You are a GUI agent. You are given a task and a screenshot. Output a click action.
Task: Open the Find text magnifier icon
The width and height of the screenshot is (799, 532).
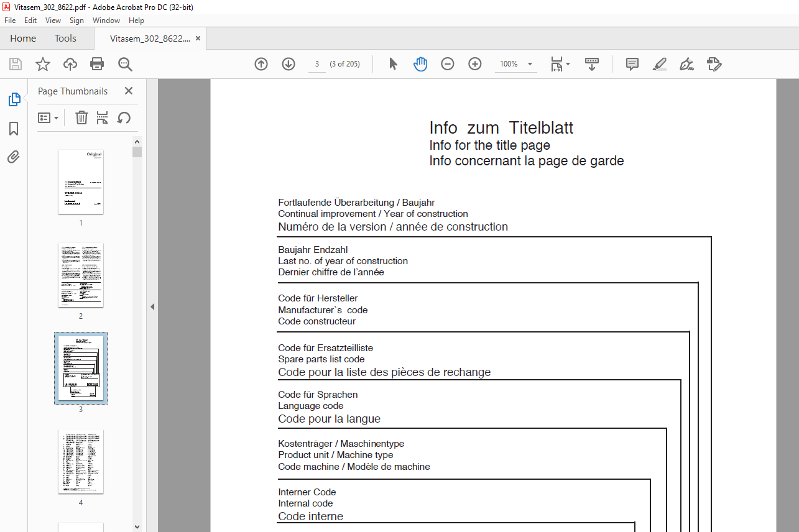(125, 64)
